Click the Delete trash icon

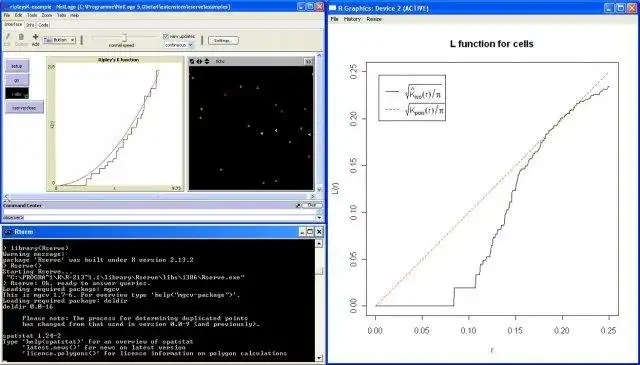tap(21, 37)
